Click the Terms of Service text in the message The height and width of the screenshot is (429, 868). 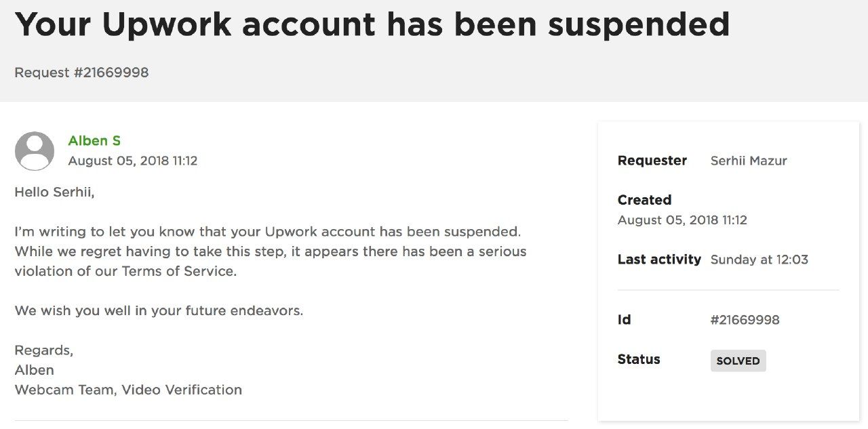pos(178,271)
